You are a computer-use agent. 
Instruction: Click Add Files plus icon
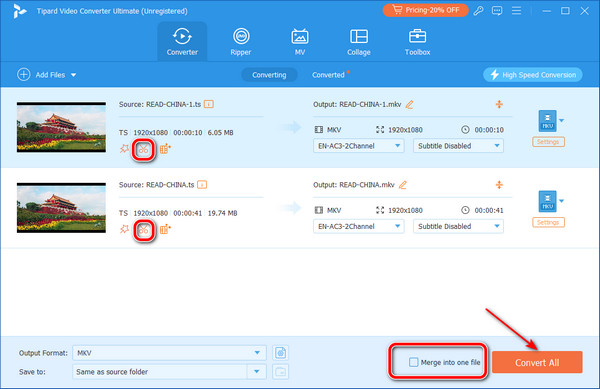24,75
